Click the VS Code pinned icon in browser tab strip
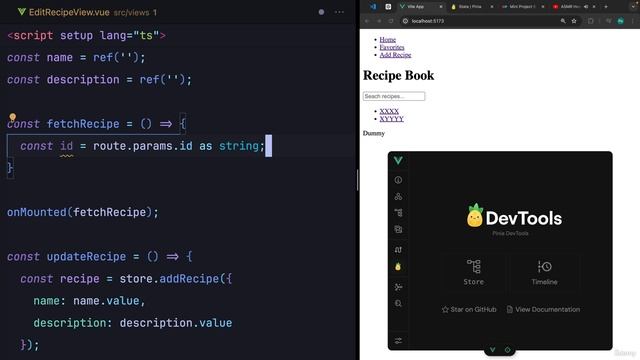640x360 pixels. (x=373, y=7)
